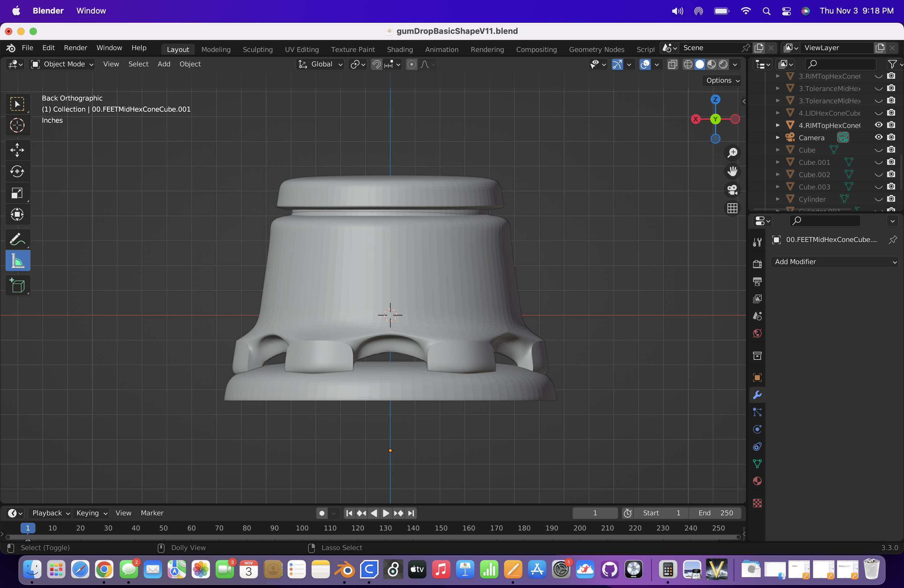Open the Render menu

pyautogui.click(x=75, y=48)
